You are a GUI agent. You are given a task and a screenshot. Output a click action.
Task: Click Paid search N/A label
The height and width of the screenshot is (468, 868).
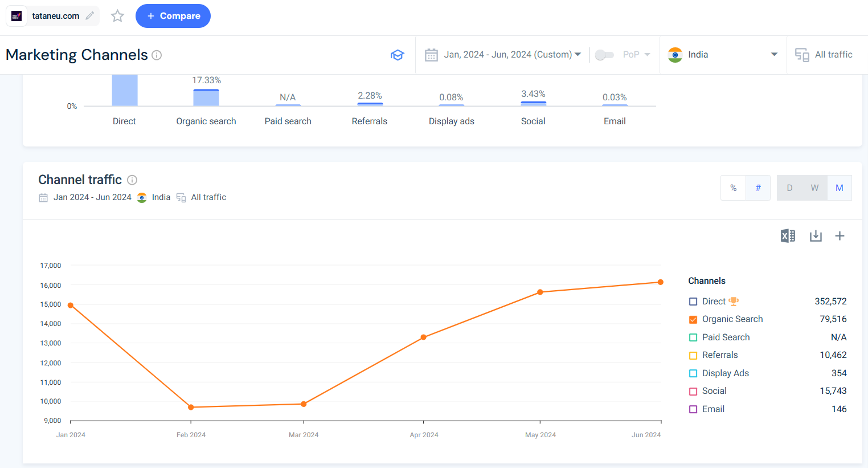pyautogui.click(x=288, y=97)
